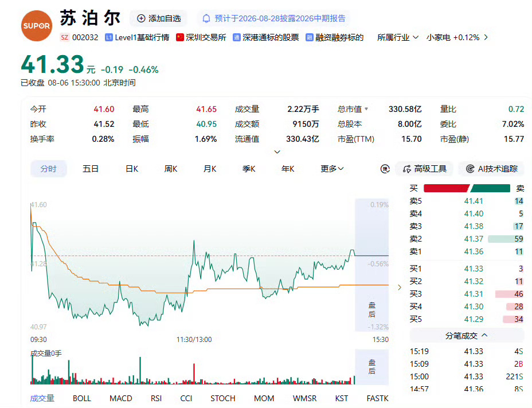
Task: Click the 卖2 price 41.37 row
Action: click(467, 239)
